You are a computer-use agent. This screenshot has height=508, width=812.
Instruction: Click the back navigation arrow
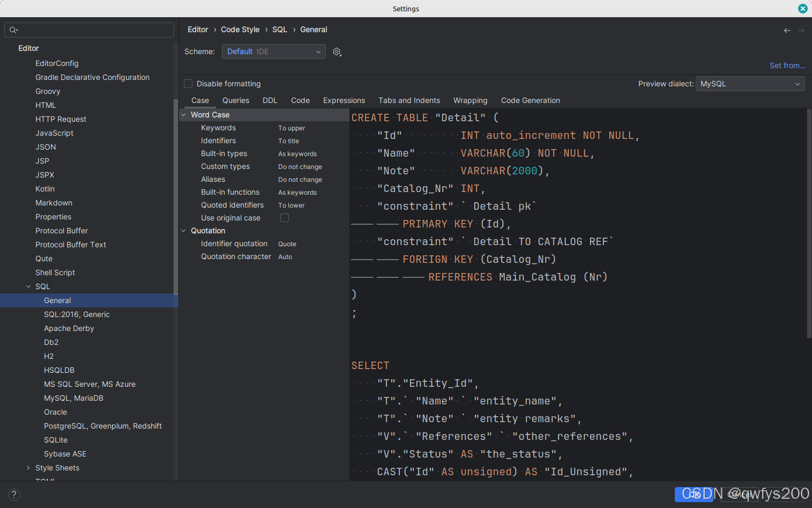787,31
